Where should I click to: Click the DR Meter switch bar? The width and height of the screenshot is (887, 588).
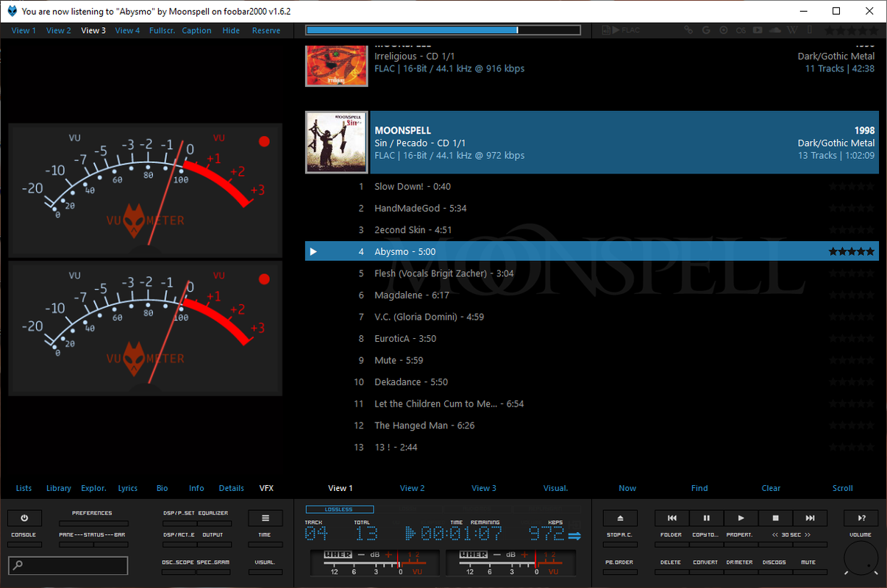pos(741,572)
